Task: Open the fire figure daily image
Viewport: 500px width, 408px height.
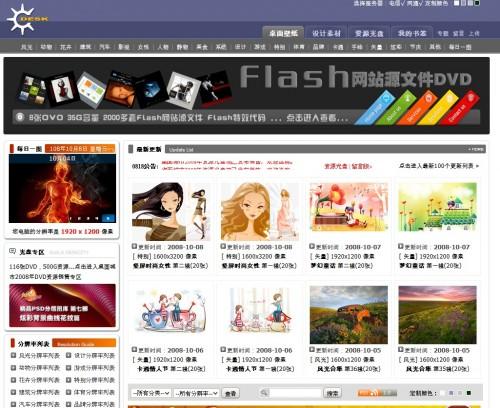Action: (62, 188)
